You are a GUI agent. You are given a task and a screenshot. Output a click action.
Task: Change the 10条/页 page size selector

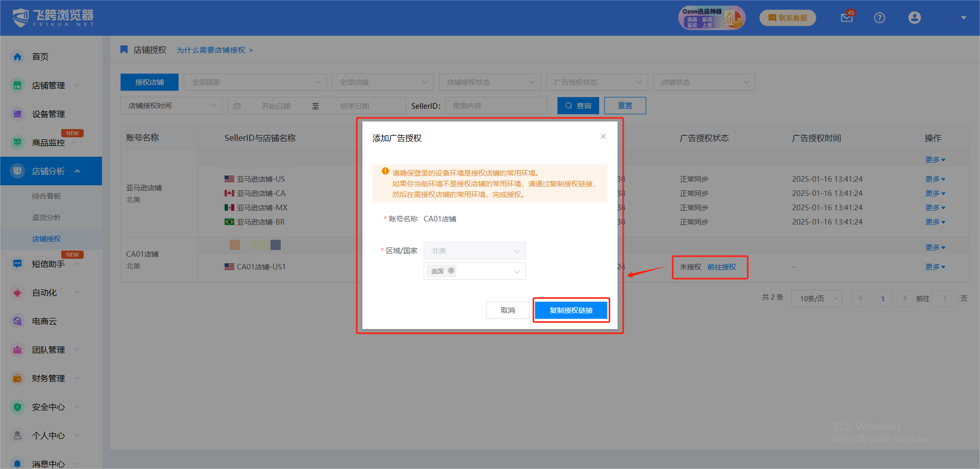pyautogui.click(x=816, y=299)
